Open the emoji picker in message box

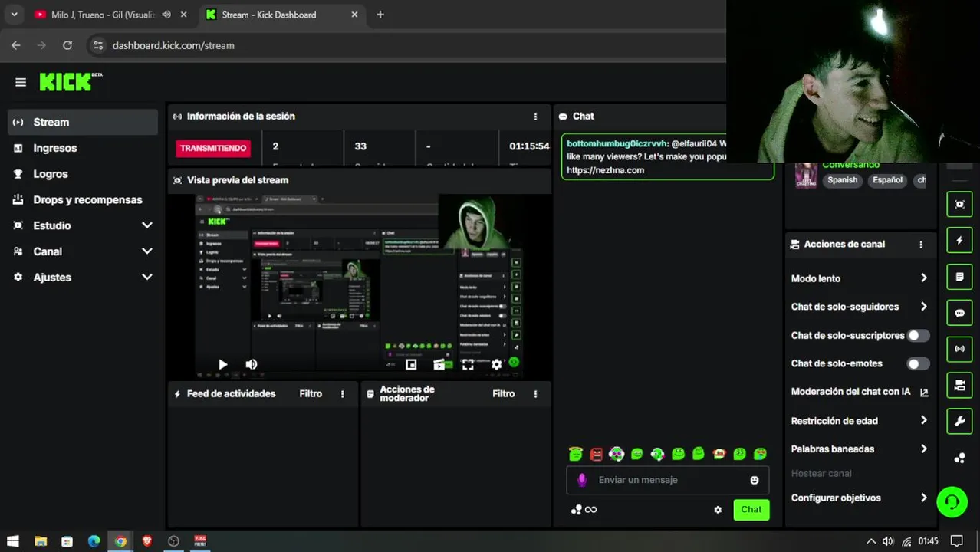coord(755,480)
